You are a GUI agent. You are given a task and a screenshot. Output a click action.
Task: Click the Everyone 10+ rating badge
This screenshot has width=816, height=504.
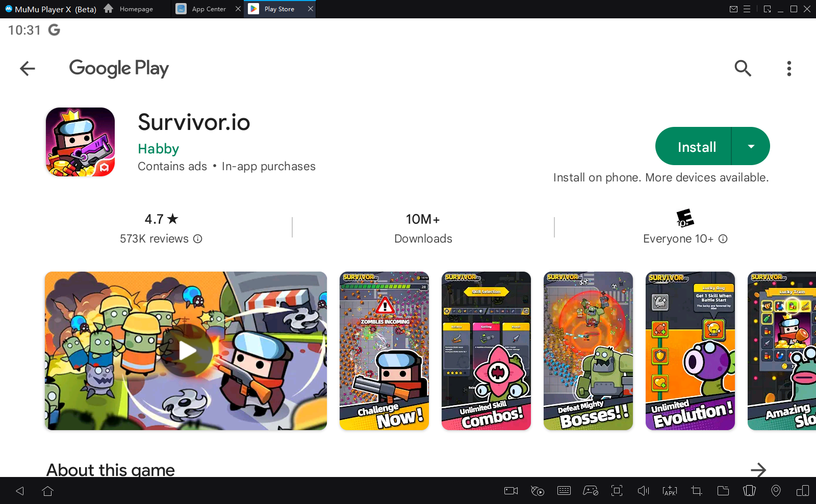click(685, 218)
